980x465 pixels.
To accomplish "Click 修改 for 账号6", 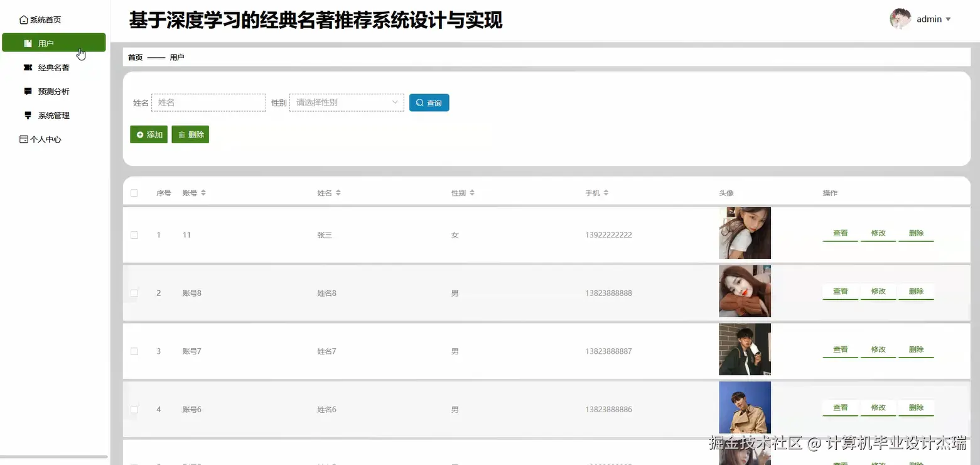I will [x=878, y=408].
